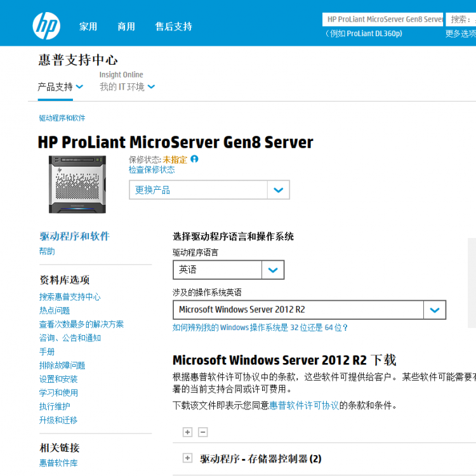This screenshot has height=476, width=476.
Task: Open the 热点问题 link
Action: [55, 310]
